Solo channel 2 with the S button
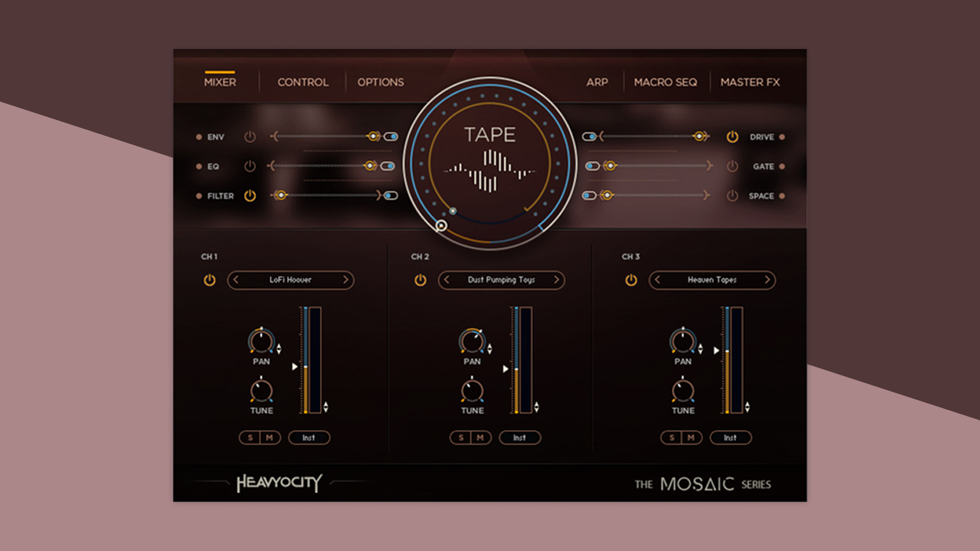The image size is (980, 551). 461,438
